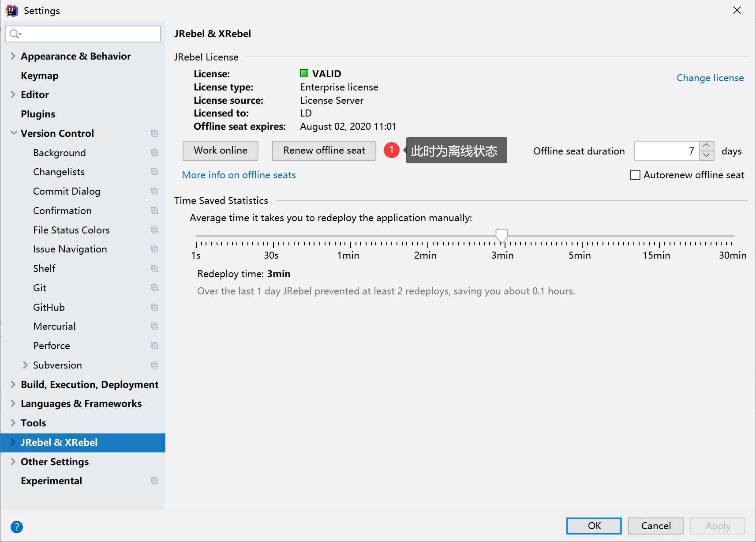This screenshot has height=542, width=756.
Task: Decrease offline seat duration with down arrow
Action: pyautogui.click(x=707, y=155)
